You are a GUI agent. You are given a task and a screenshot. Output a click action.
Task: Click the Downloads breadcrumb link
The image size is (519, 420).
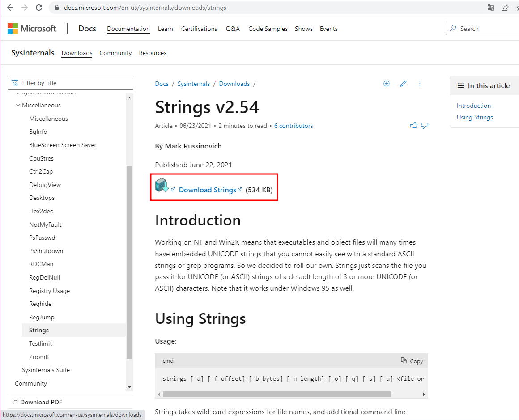tap(234, 84)
